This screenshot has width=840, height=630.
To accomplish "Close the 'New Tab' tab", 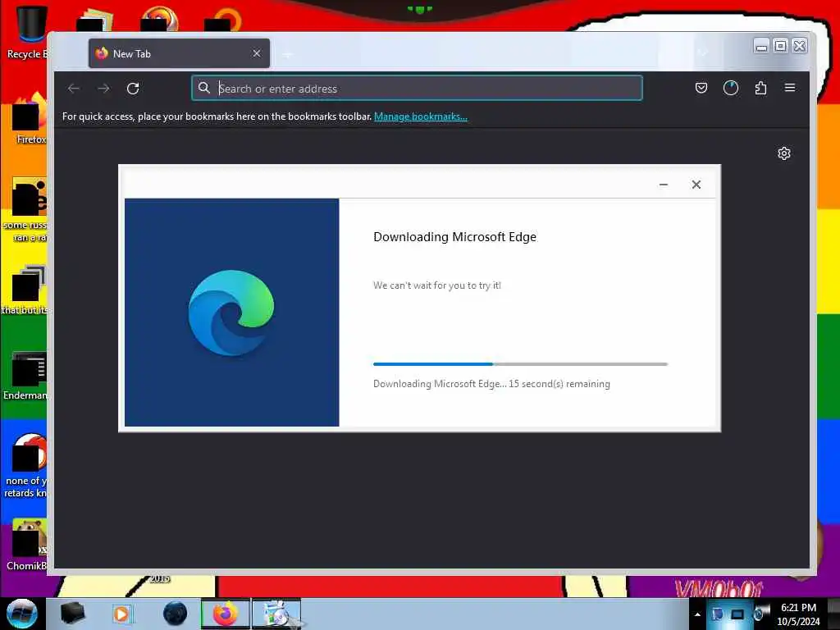I will pyautogui.click(x=257, y=53).
